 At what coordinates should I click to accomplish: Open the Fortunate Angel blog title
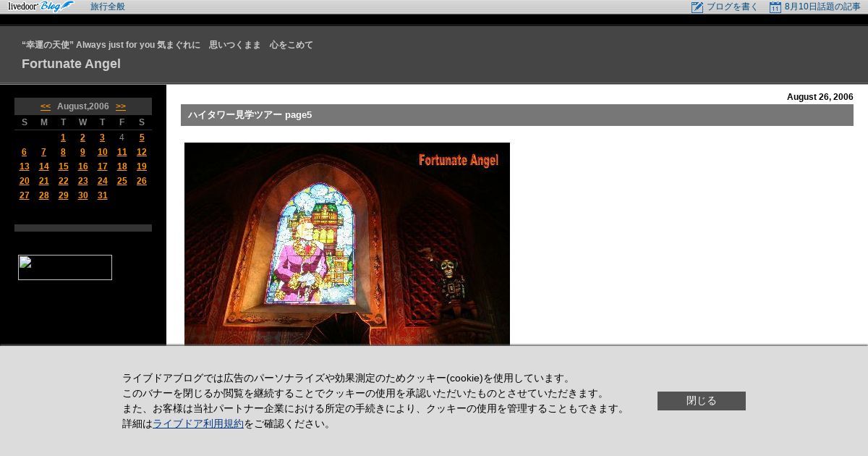coord(71,64)
